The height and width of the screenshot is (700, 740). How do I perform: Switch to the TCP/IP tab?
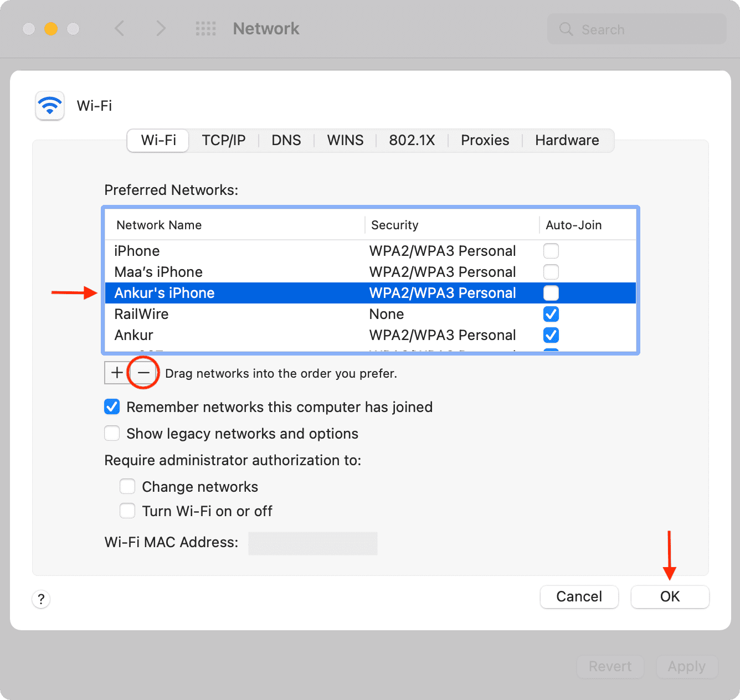coord(224,140)
